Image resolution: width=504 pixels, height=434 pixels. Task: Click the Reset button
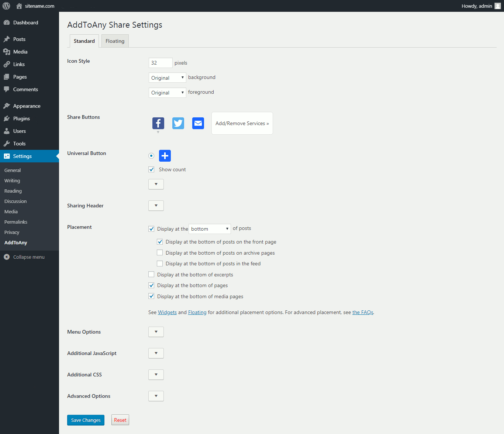(120, 420)
